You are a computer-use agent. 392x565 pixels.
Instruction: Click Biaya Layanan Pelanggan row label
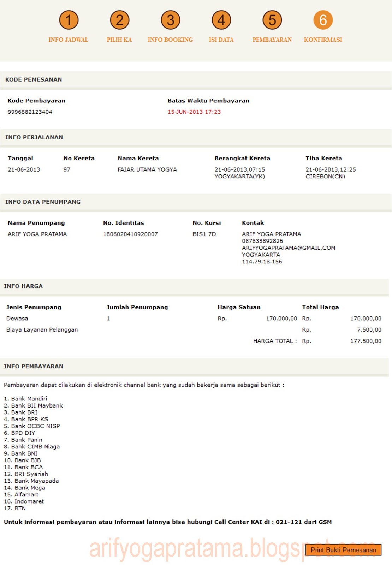click(42, 330)
